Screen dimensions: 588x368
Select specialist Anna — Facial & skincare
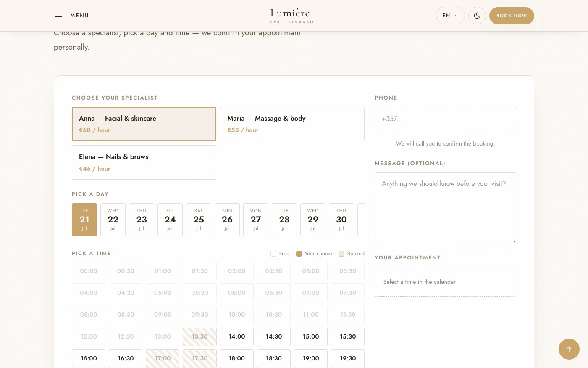[144, 124]
